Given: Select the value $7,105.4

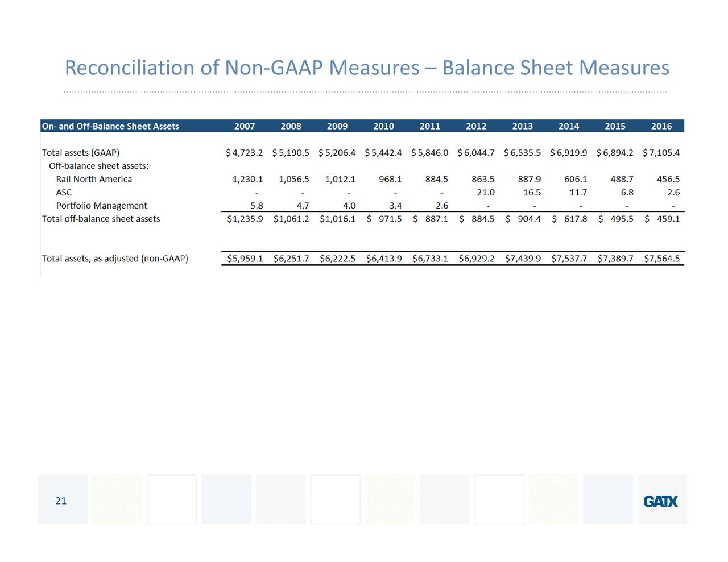Looking at the screenshot, I should coord(661,153).
